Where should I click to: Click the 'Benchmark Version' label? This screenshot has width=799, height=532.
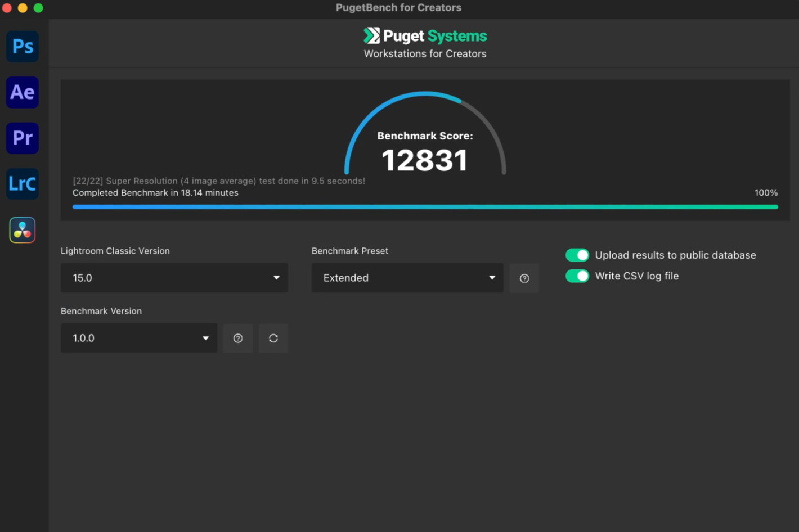pos(101,311)
